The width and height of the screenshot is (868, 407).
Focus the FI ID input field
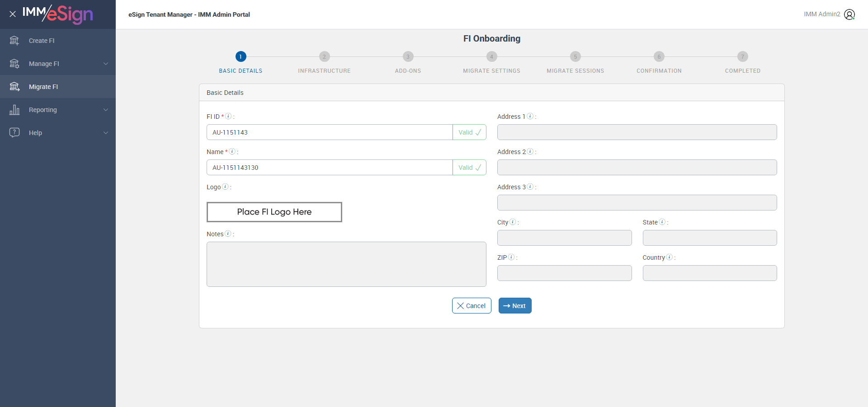click(330, 132)
